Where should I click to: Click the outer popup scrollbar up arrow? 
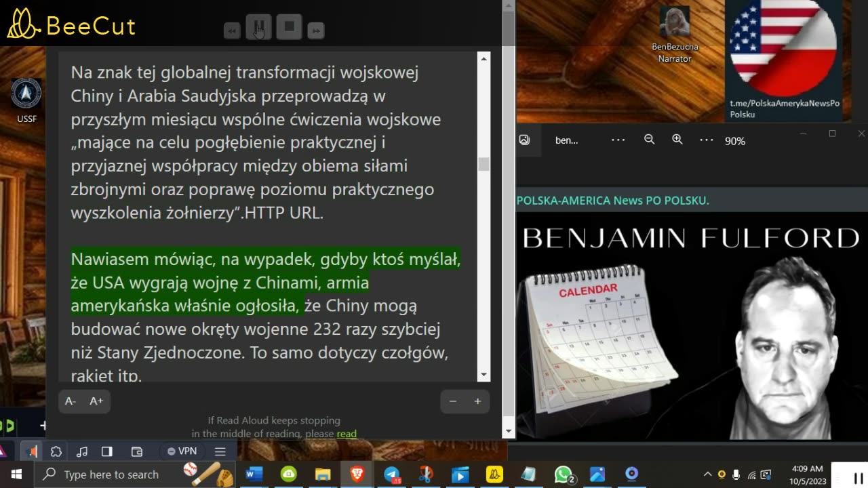click(x=509, y=6)
